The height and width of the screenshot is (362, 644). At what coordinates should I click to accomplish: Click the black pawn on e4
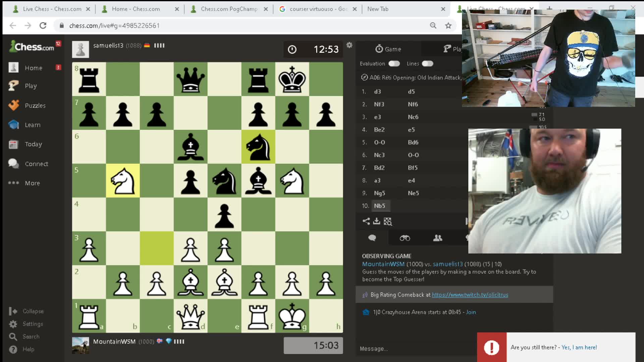224,215
